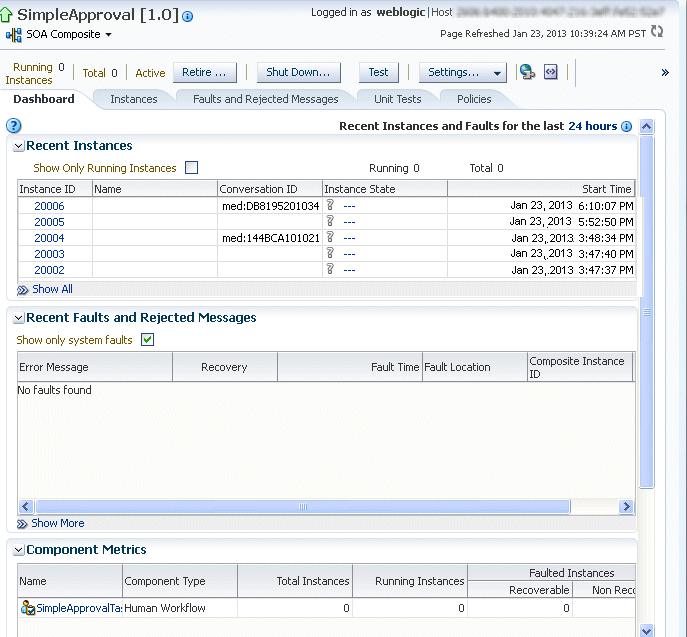Image resolution: width=687 pixels, height=637 pixels.
Task: Click the refresh page icon
Action: click(x=657, y=32)
